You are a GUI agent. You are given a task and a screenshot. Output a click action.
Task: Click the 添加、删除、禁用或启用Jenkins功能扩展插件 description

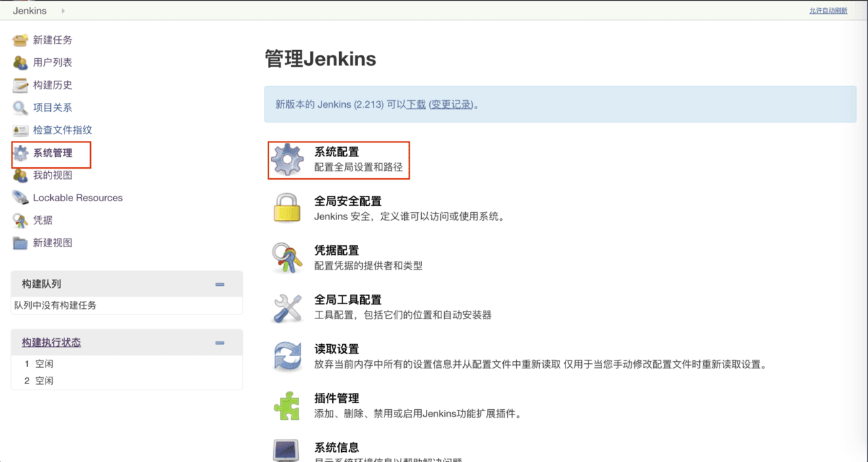tap(417, 413)
